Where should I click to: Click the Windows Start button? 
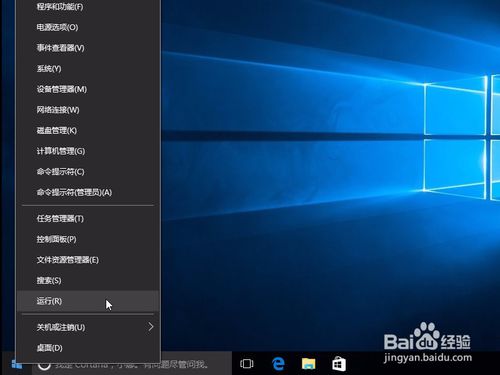coord(16,364)
